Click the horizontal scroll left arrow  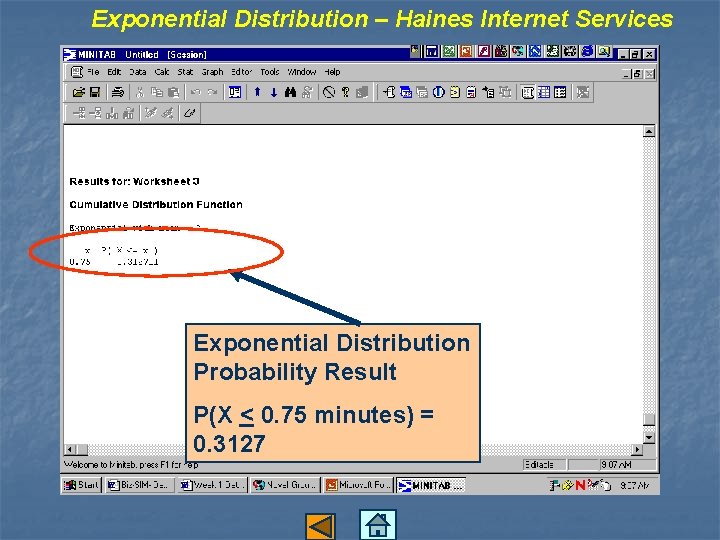(70, 449)
